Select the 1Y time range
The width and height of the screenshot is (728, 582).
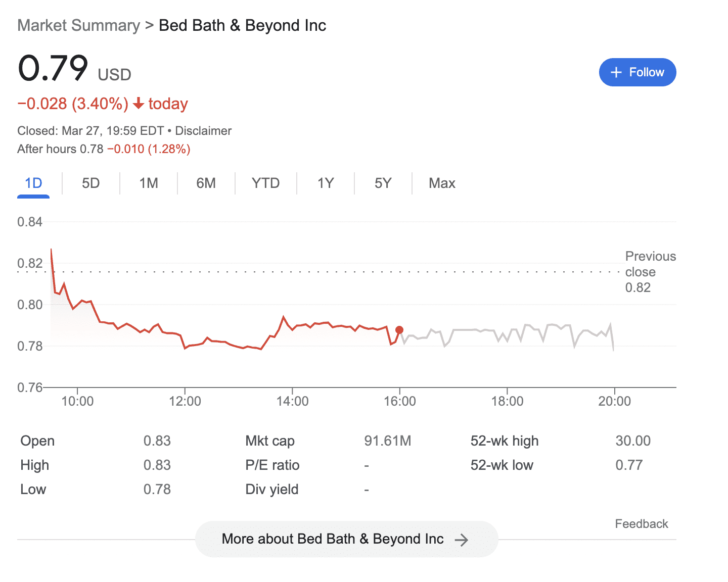325,183
